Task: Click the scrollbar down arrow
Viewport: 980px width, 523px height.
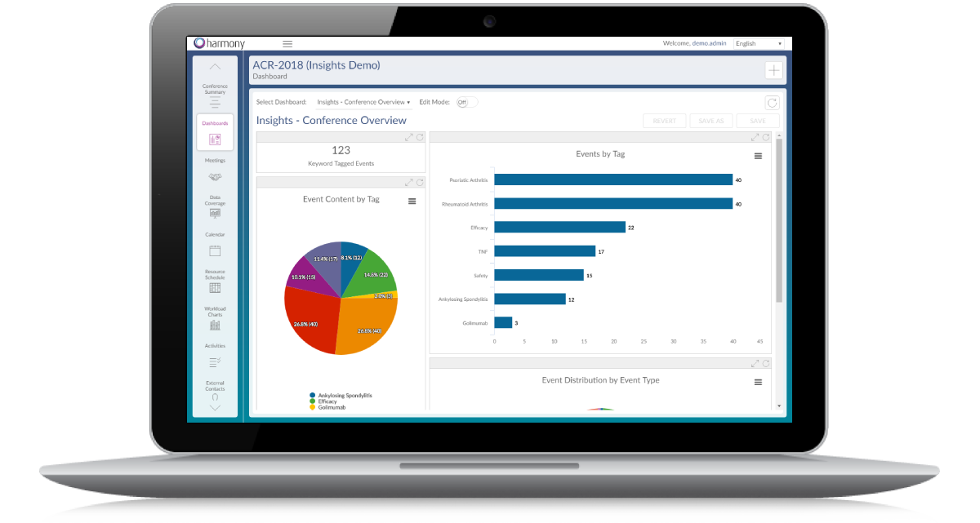Action: [x=779, y=406]
